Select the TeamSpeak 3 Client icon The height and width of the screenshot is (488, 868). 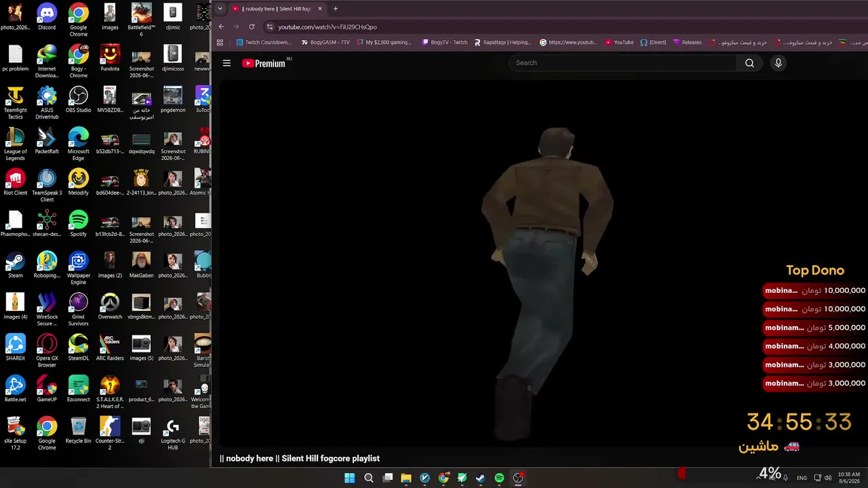click(47, 186)
